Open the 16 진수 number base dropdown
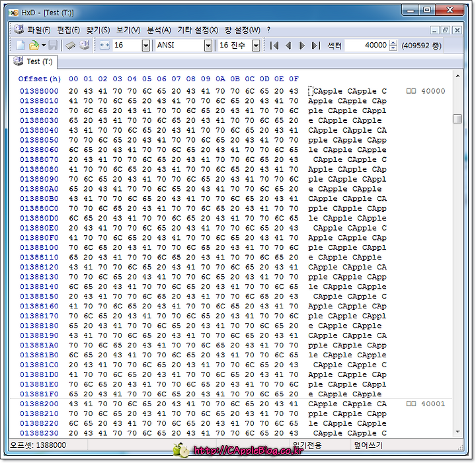 pos(256,46)
